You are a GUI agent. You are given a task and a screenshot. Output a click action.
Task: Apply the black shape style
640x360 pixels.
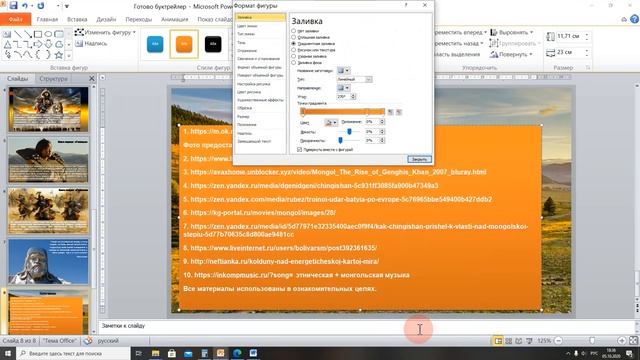213,44
